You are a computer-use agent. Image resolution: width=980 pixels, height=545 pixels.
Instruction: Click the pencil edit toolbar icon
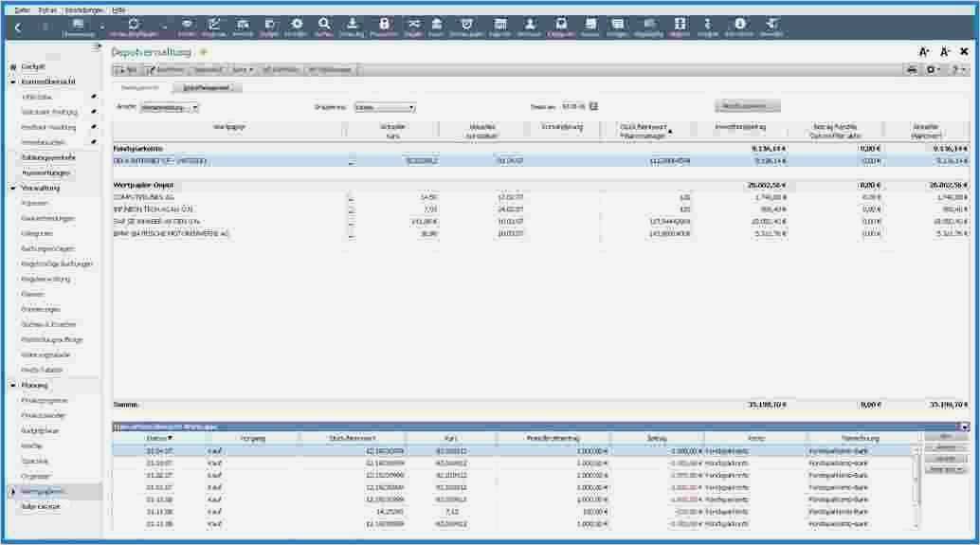coord(214,24)
